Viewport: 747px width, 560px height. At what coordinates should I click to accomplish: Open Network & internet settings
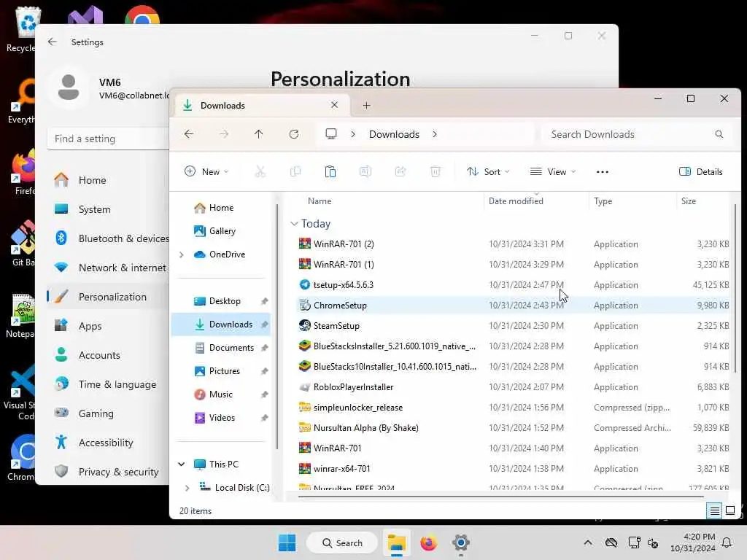[x=108, y=268]
